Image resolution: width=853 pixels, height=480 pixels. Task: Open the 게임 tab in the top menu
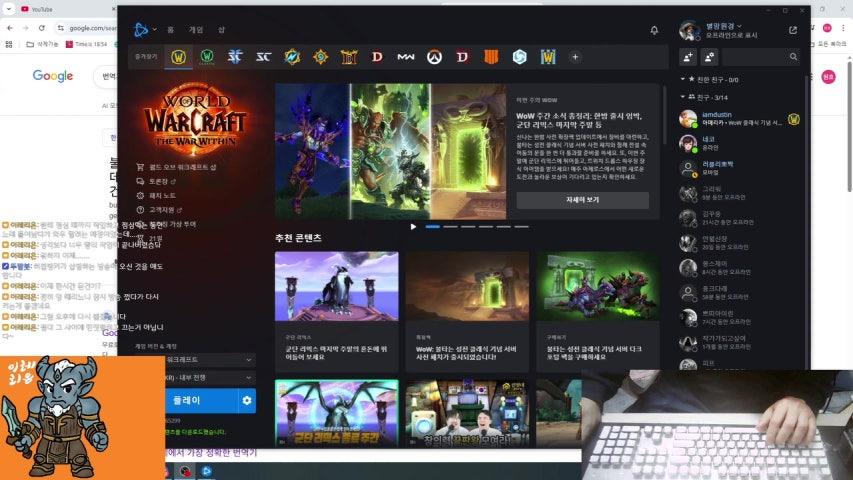point(195,30)
